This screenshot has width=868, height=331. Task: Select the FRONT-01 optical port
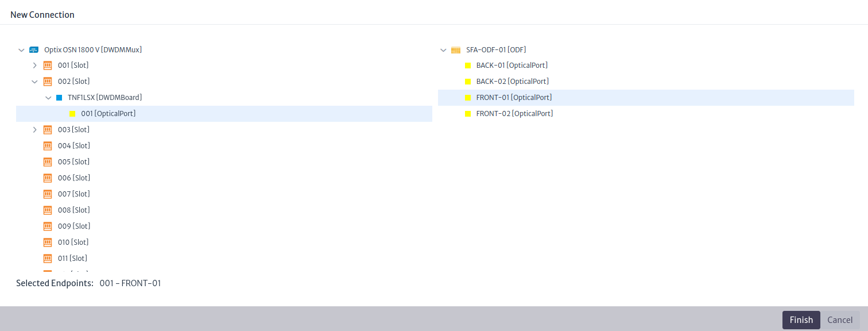(514, 97)
